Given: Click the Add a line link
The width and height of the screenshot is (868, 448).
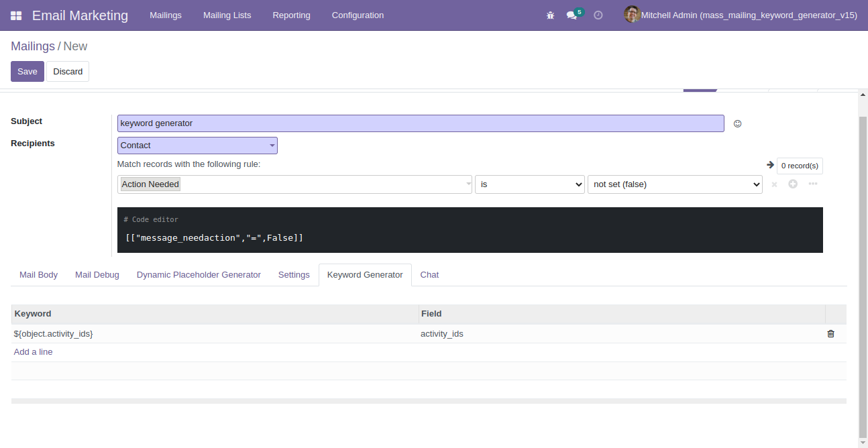Looking at the screenshot, I should 34,352.
